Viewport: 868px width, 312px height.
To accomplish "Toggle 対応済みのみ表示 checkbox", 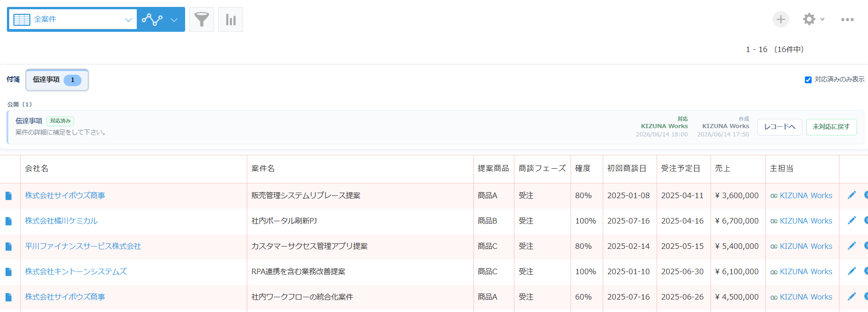I will [x=808, y=80].
